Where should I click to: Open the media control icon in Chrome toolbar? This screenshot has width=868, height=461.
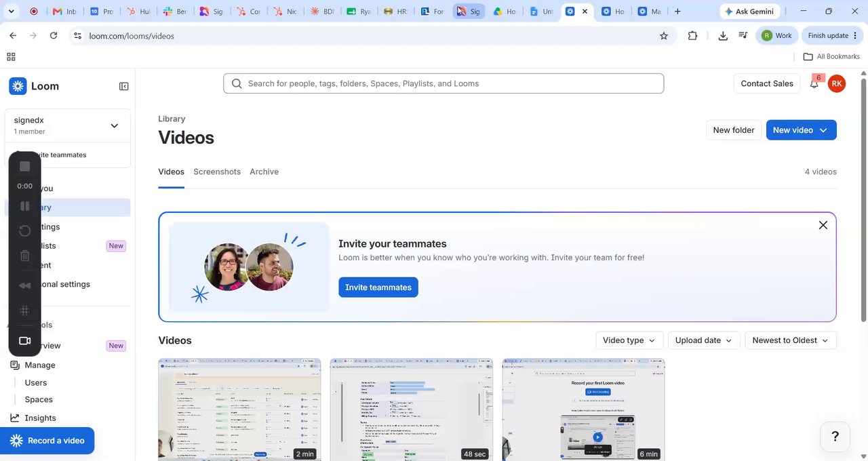[743, 36]
